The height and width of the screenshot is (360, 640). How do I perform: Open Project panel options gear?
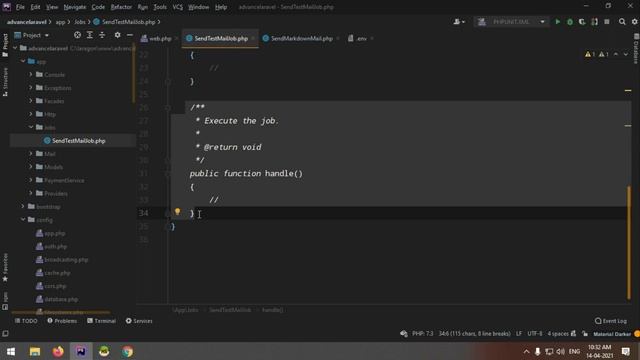(x=118, y=35)
